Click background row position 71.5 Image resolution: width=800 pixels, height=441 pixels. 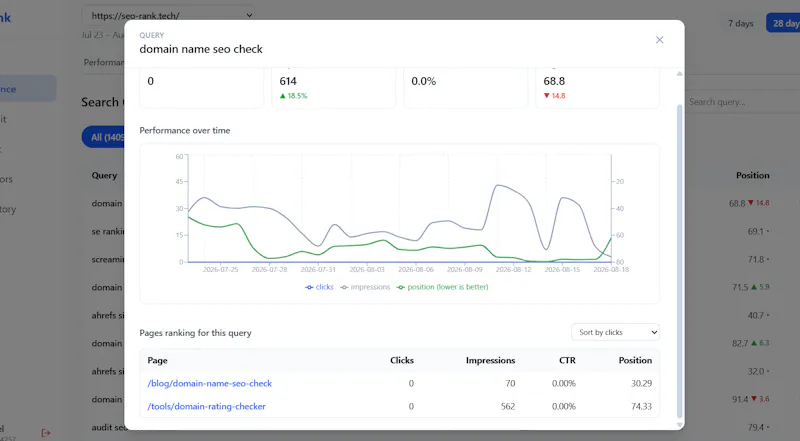[x=740, y=287]
